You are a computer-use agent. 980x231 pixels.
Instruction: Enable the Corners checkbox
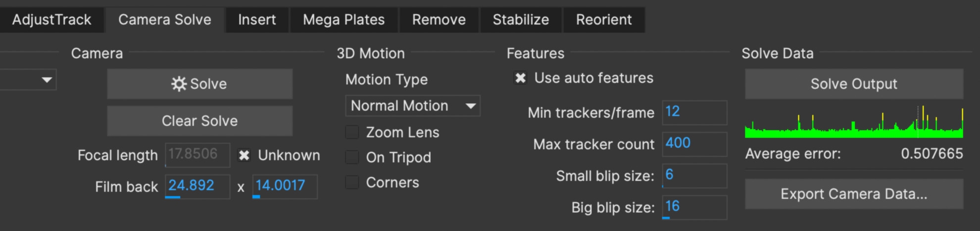pos(352,183)
